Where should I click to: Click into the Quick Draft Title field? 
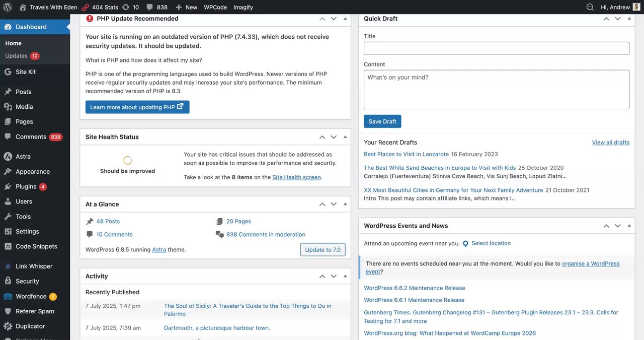[x=497, y=48]
